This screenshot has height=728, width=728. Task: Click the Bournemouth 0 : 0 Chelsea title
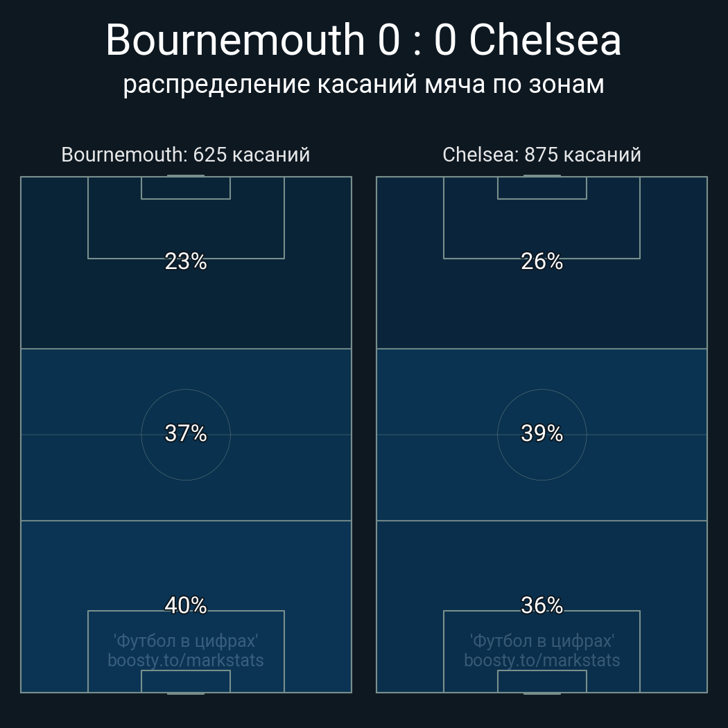click(x=363, y=40)
